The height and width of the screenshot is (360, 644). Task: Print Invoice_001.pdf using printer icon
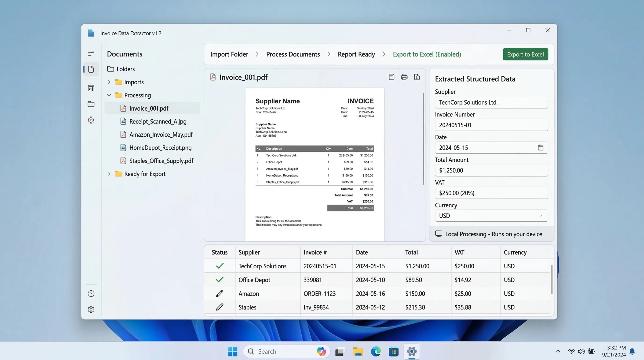click(404, 77)
